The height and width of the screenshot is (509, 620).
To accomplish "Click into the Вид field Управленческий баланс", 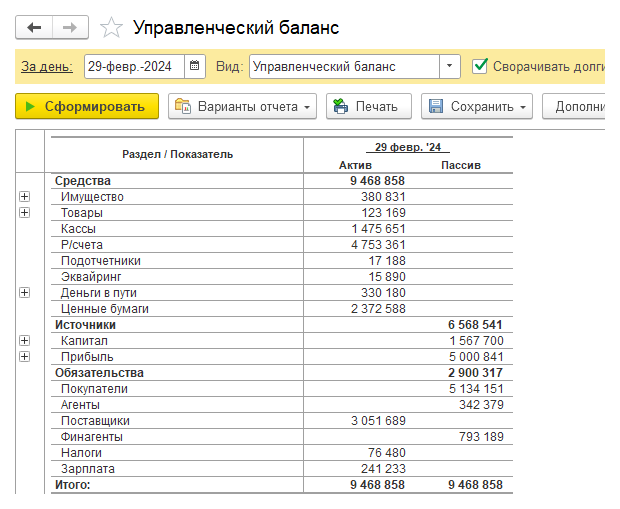I will (x=344, y=66).
